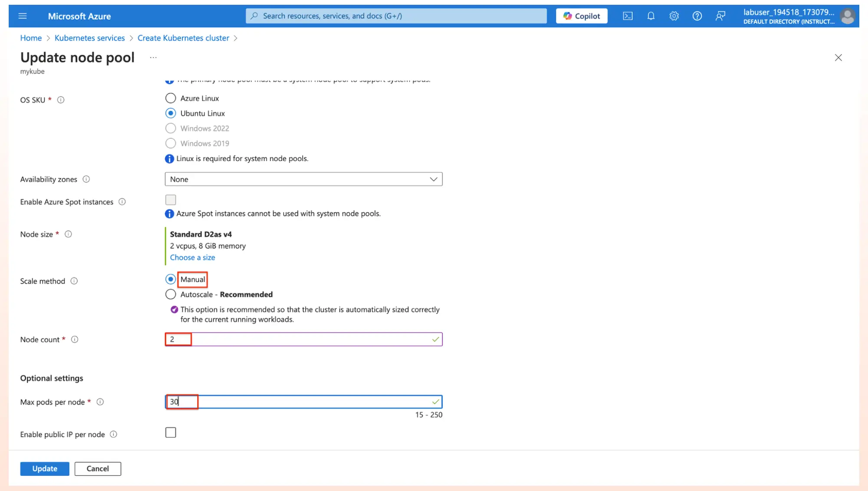The height and width of the screenshot is (491, 868).
Task: Click the mykube subtitle text
Action: coord(32,71)
